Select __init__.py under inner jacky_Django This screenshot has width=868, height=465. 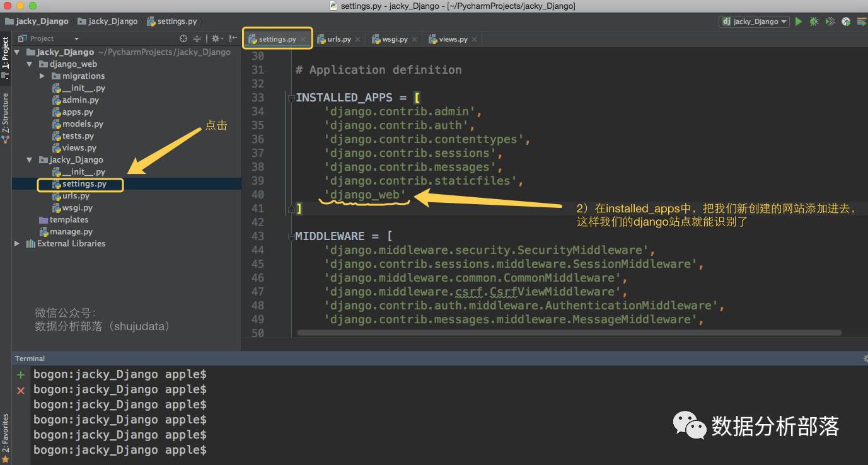[79, 172]
